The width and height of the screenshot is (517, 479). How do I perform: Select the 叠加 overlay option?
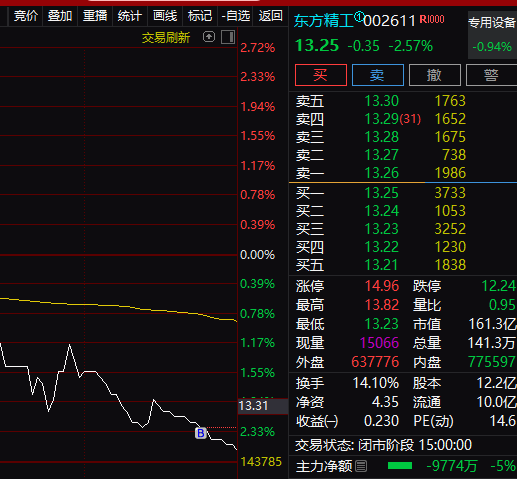click(x=60, y=16)
